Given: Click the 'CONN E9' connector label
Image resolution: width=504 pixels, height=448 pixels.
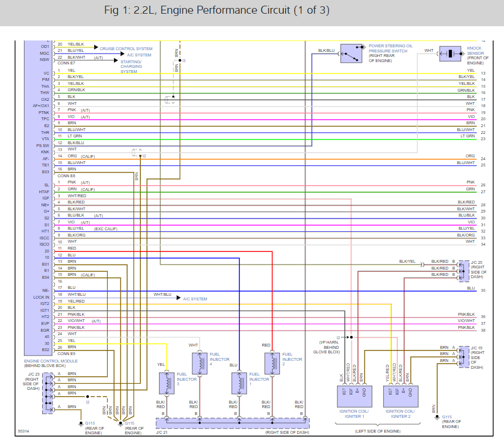Looking at the screenshot, I should [66, 353].
